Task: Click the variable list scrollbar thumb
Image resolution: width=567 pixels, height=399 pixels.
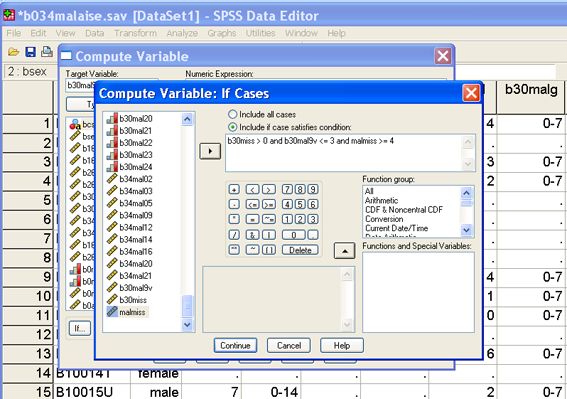Action: point(187,306)
